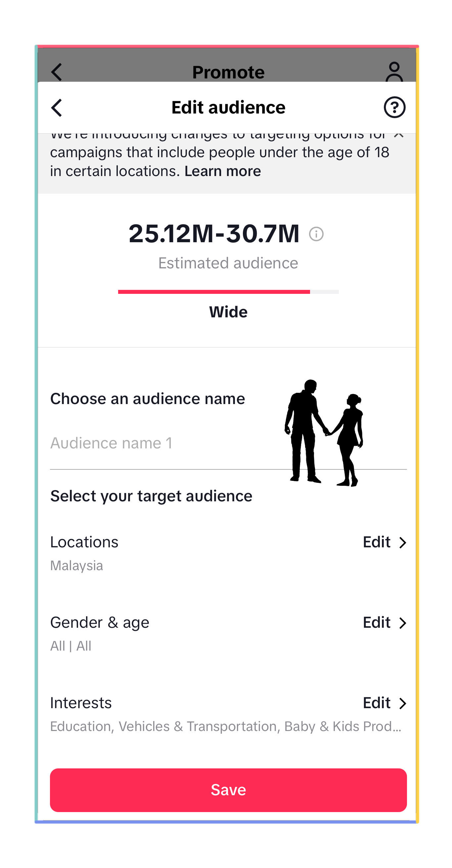The width and height of the screenshot is (452, 868).
Task: Tap the All | All gender age value
Action: point(71,646)
